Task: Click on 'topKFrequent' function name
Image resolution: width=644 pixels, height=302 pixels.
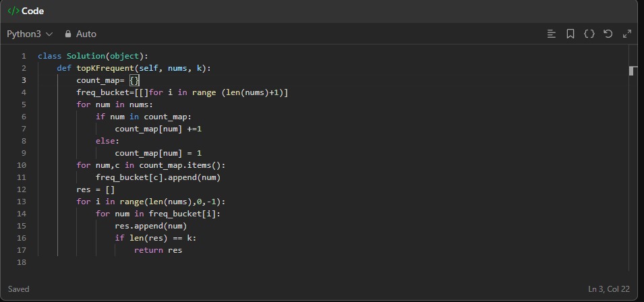Action: pyautogui.click(x=105, y=68)
